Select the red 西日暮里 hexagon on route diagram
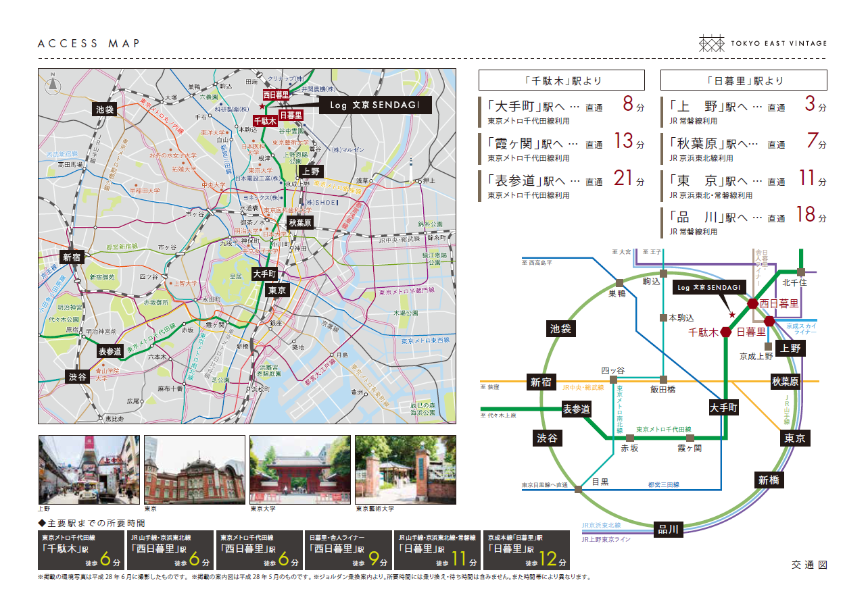Image resolution: width=868 pixels, height=608 pixels. point(752,304)
